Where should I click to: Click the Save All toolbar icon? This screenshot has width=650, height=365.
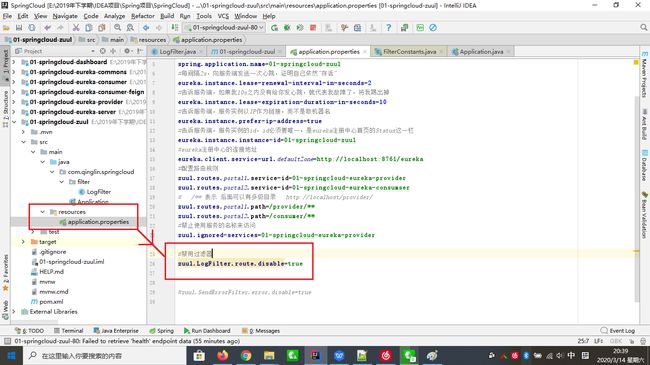[x=19, y=28]
